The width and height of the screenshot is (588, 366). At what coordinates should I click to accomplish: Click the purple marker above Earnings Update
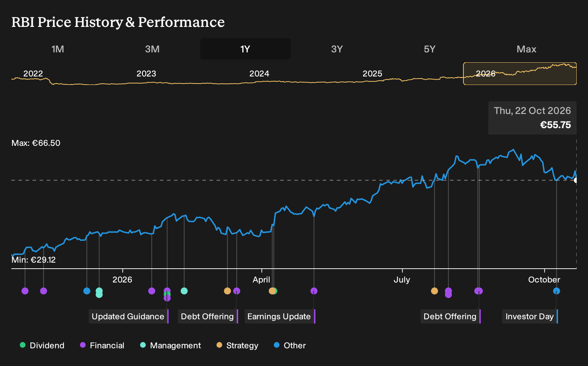(x=314, y=291)
